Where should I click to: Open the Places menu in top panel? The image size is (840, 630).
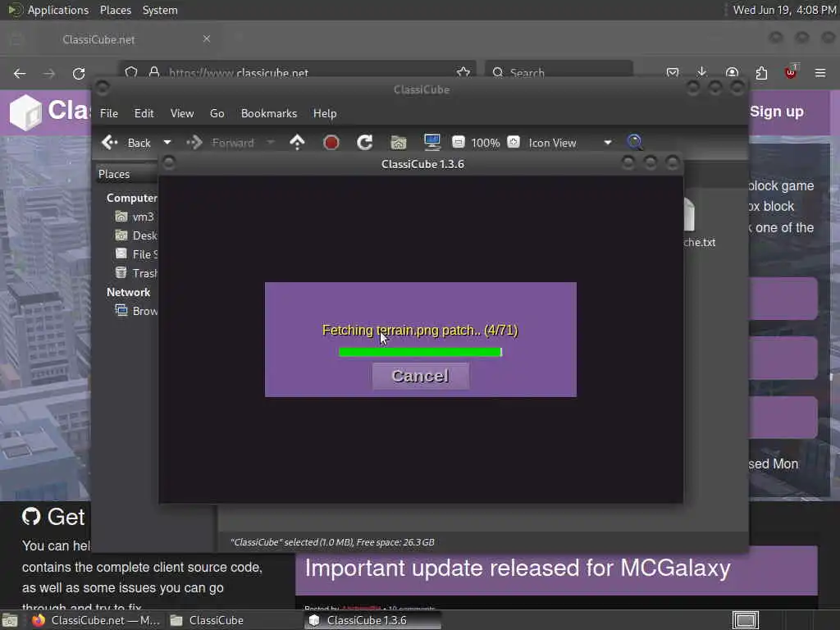(x=115, y=10)
